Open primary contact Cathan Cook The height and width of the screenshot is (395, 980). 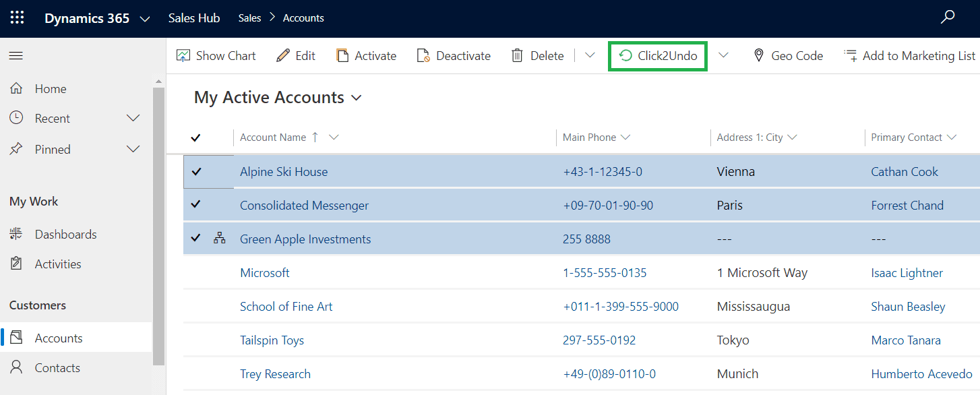click(x=905, y=172)
